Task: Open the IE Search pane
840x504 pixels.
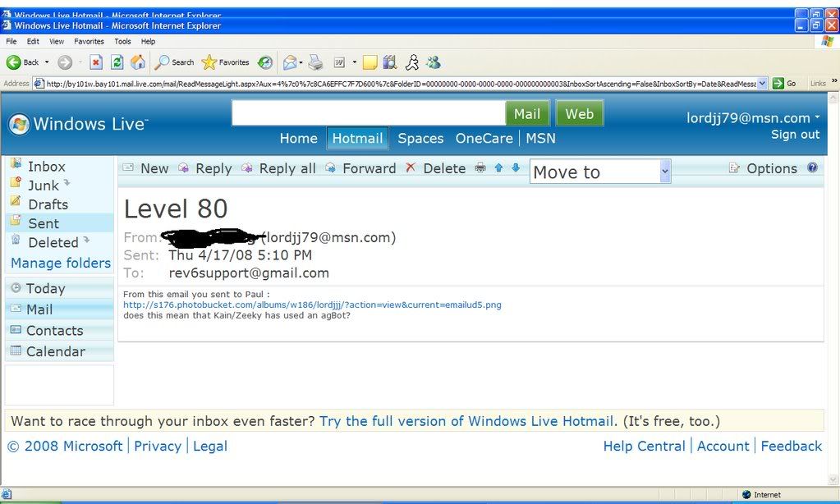Action: click(174, 62)
